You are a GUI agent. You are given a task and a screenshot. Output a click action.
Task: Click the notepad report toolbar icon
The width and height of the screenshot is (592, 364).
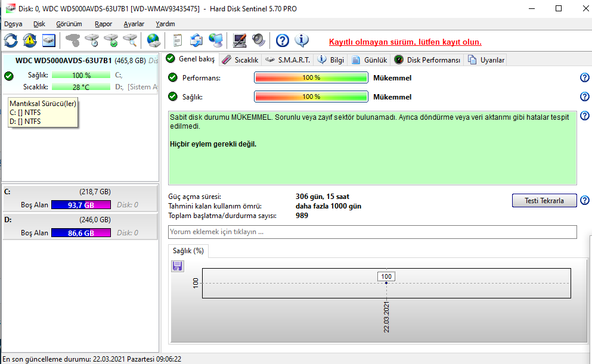click(x=177, y=41)
